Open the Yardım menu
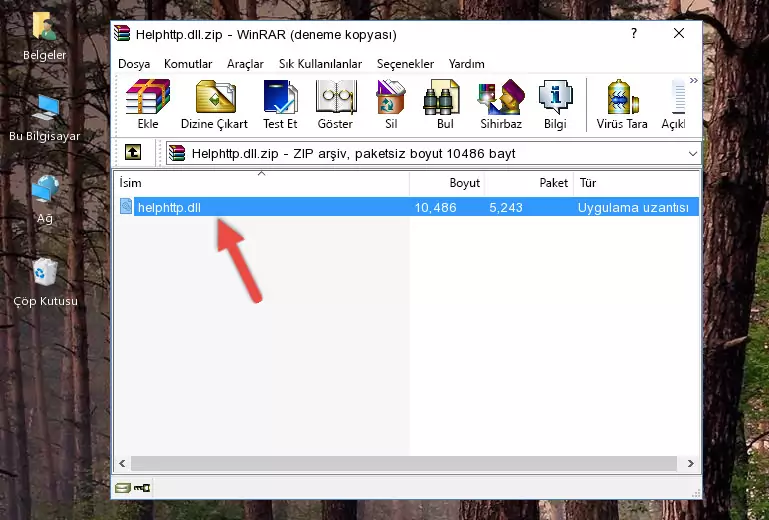This screenshot has width=769, height=520. point(466,64)
